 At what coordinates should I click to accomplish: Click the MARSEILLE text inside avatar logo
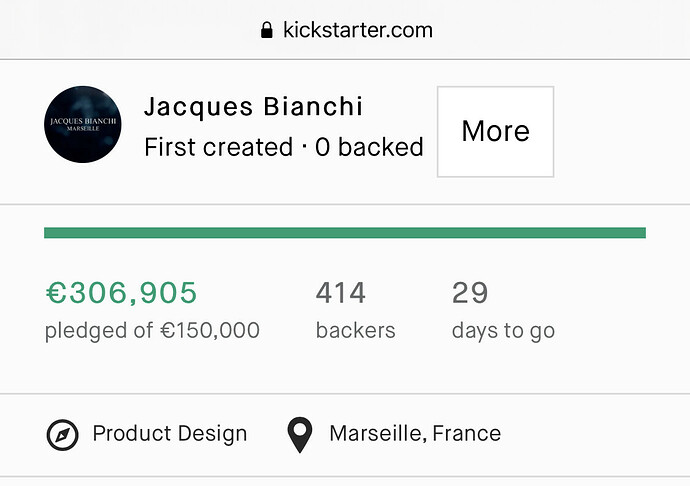83,129
